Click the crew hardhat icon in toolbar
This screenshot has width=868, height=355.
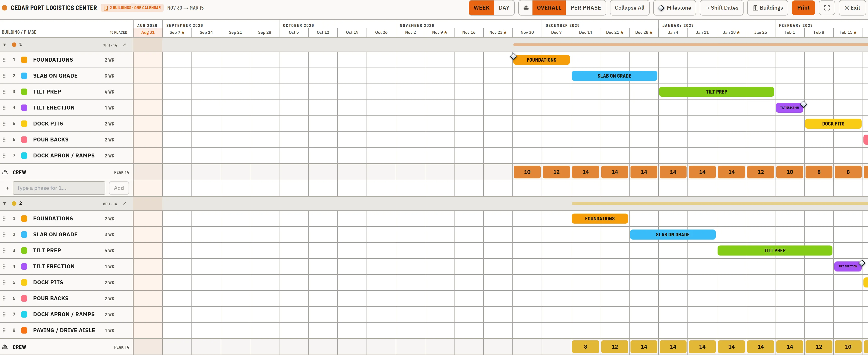(526, 8)
